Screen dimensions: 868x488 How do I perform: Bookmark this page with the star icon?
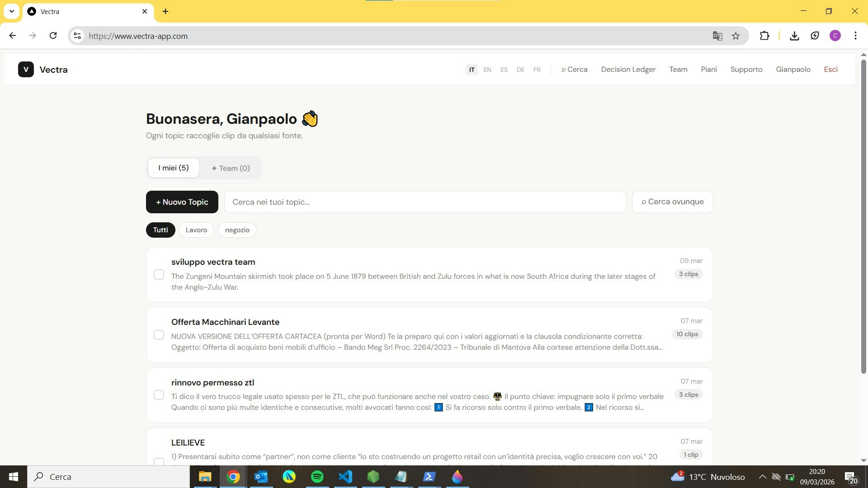point(736,36)
